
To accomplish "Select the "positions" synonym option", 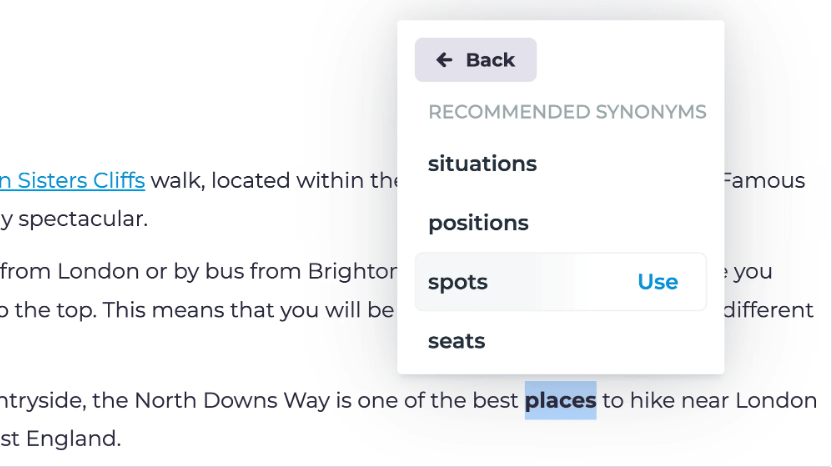I will click(x=478, y=223).
